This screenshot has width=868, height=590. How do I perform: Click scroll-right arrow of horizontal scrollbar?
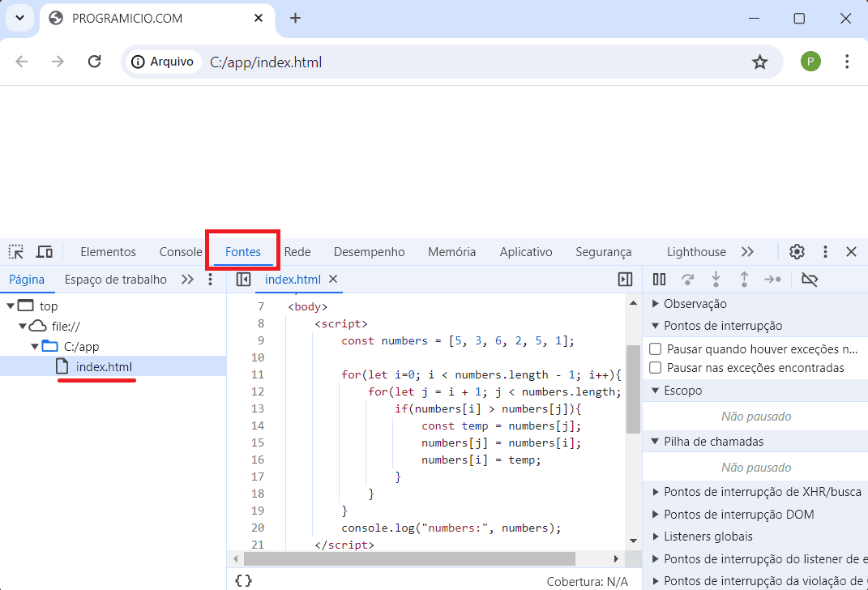[x=616, y=559]
